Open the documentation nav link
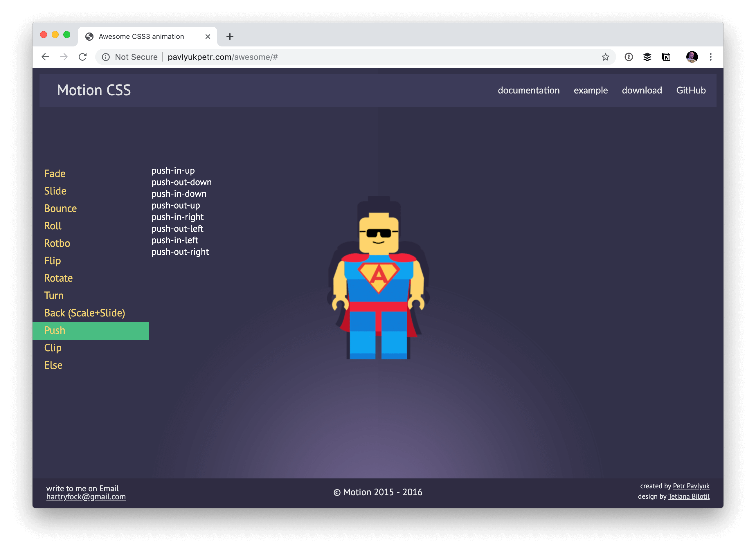Image resolution: width=756 pixels, height=551 pixels. pyautogui.click(x=529, y=90)
